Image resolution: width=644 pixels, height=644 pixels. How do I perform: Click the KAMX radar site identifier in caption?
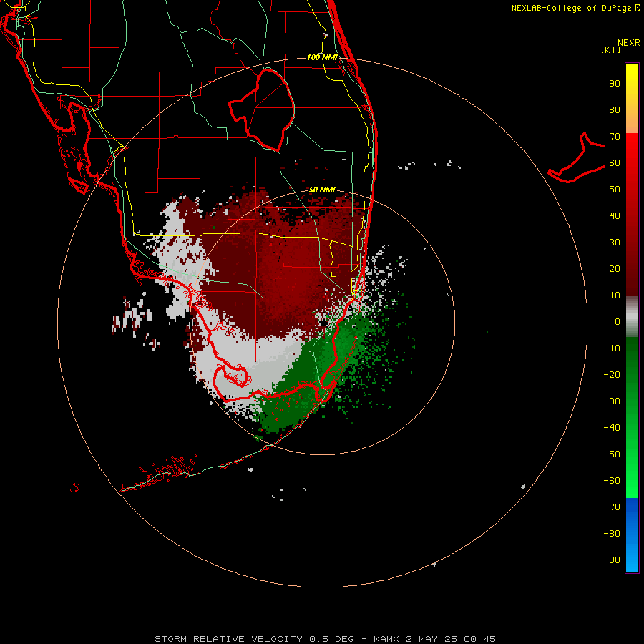[x=386, y=639]
